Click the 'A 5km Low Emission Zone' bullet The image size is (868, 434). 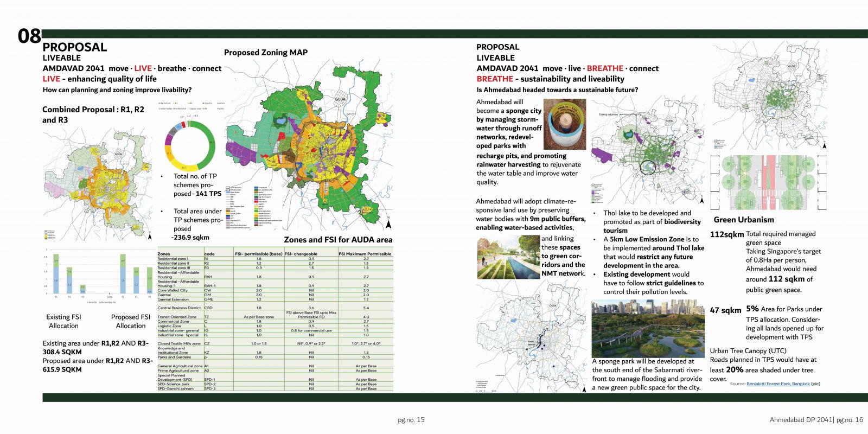(x=654, y=252)
